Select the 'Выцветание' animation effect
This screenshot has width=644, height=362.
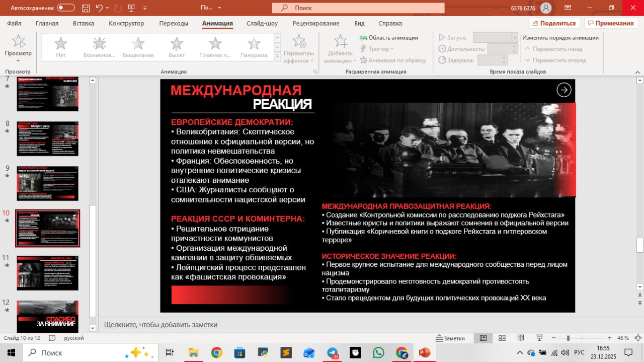tap(138, 47)
